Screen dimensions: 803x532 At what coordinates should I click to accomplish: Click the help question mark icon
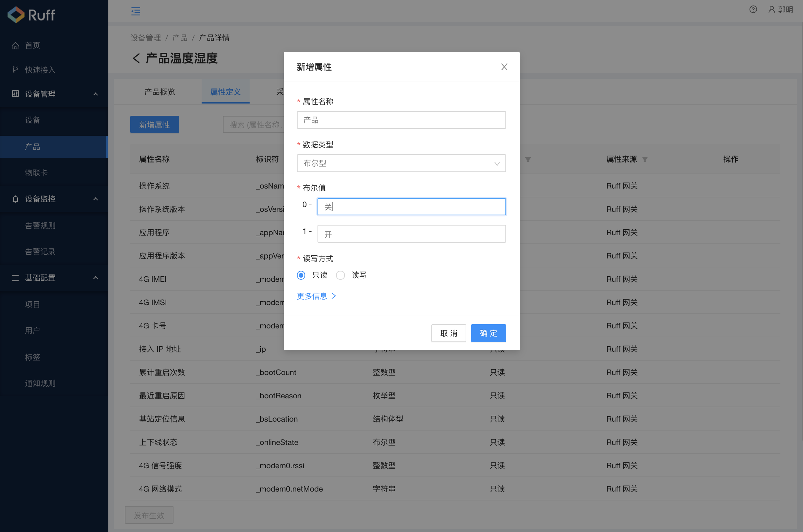click(753, 9)
